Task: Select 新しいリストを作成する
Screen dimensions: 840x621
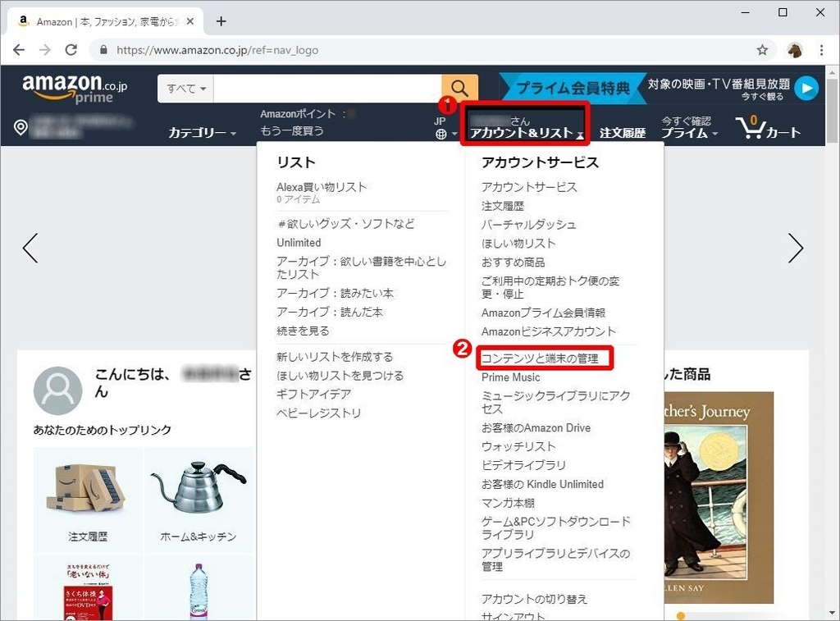Action: point(335,357)
